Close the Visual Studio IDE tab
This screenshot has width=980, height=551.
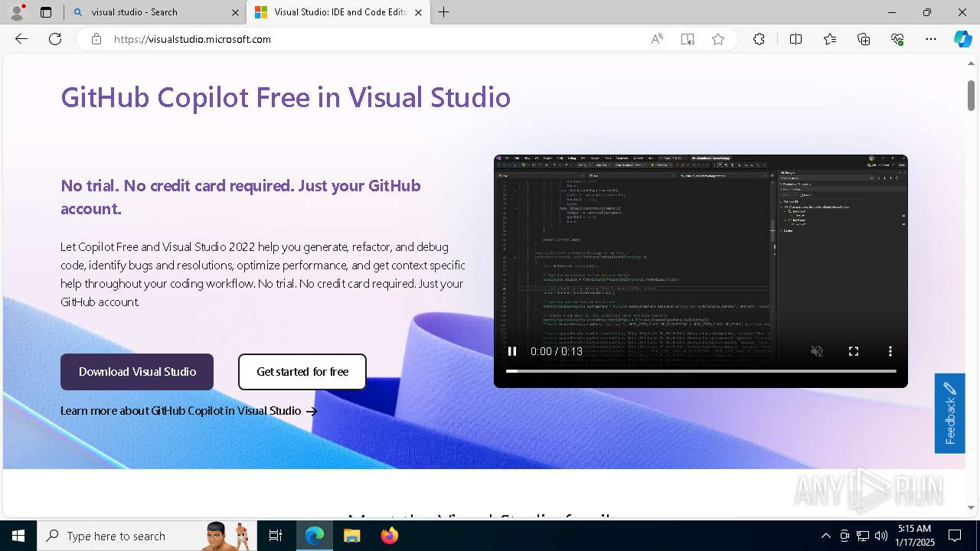[417, 12]
